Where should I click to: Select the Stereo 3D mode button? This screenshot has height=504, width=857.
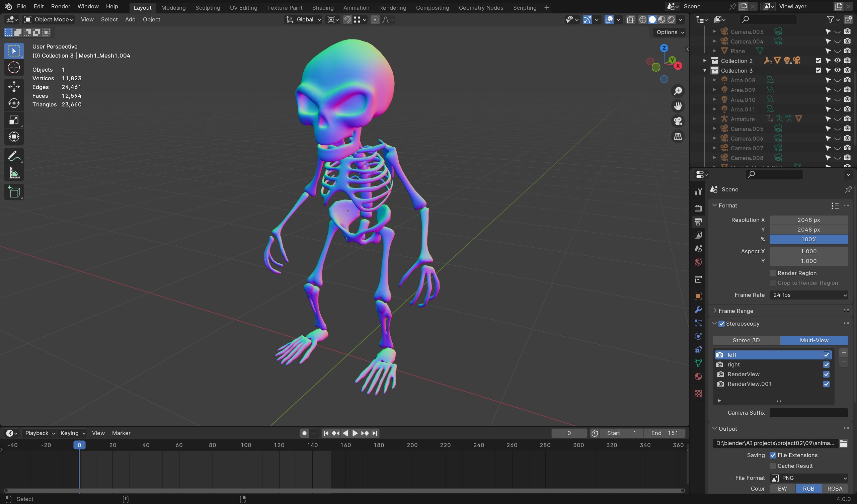pos(746,340)
